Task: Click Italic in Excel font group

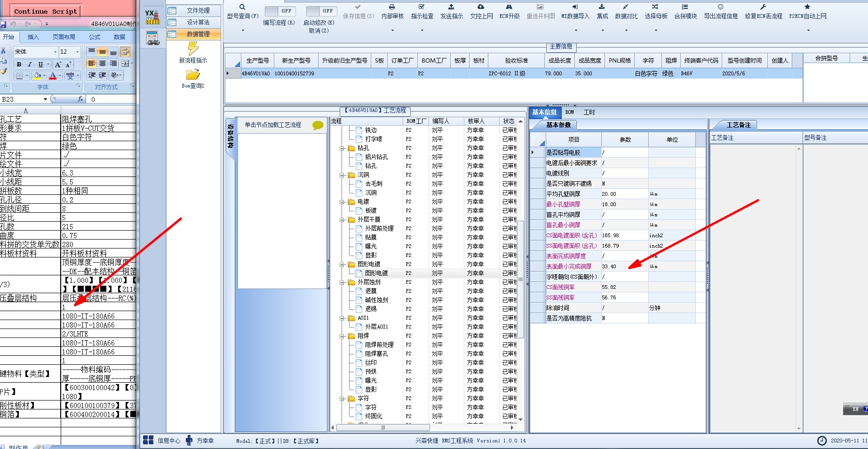Action: coord(30,64)
